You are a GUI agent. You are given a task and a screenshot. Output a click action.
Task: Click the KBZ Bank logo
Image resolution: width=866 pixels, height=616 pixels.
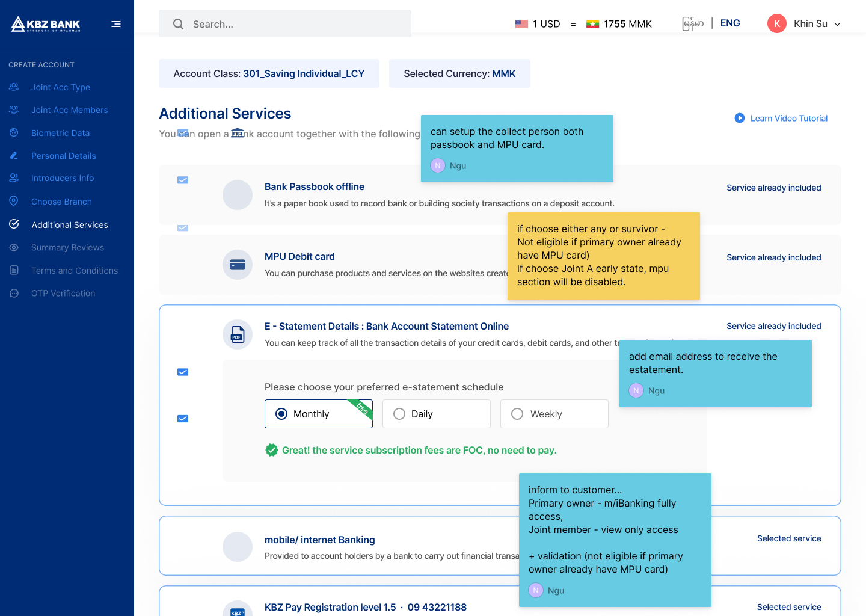pyautogui.click(x=46, y=24)
